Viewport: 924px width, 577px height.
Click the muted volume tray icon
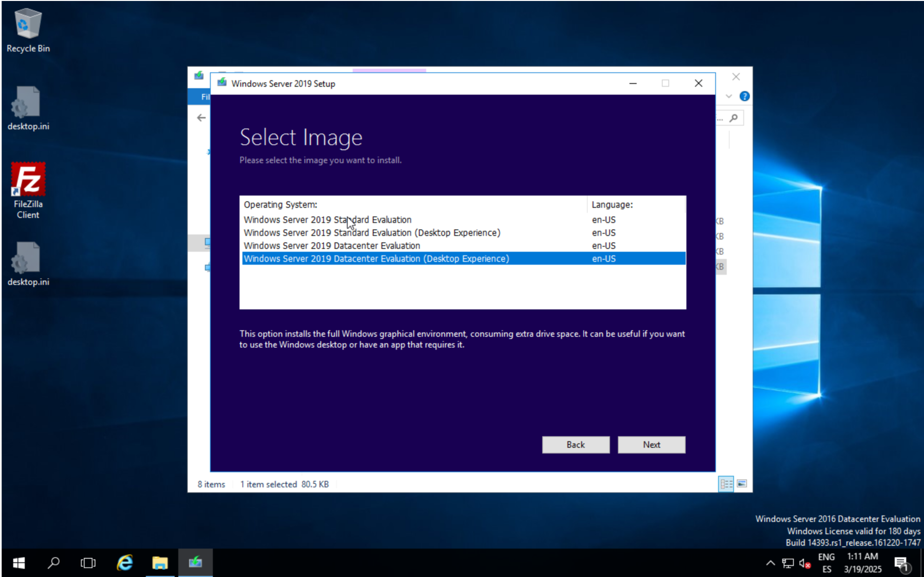click(805, 563)
